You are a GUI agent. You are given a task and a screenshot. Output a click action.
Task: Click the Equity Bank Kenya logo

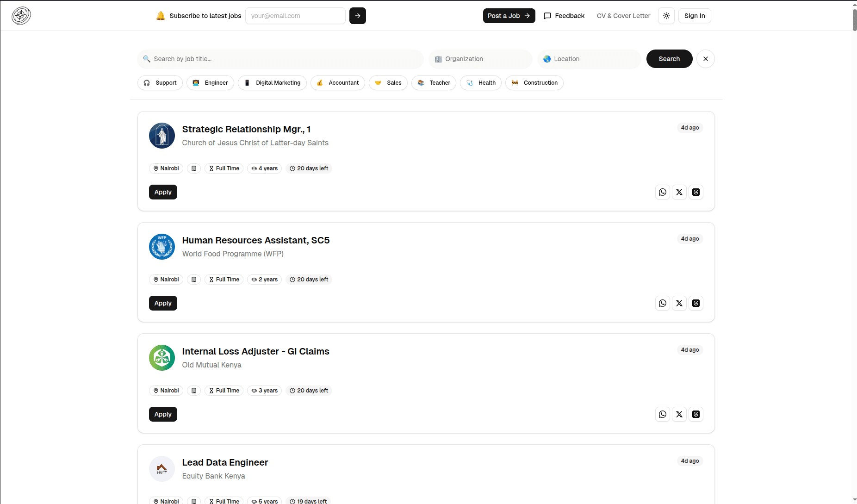[162, 469]
